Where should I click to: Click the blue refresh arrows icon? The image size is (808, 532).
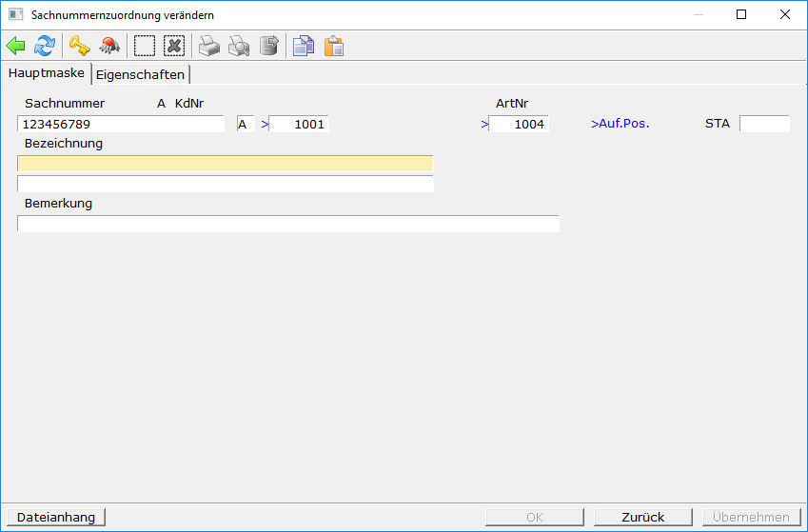coord(45,46)
